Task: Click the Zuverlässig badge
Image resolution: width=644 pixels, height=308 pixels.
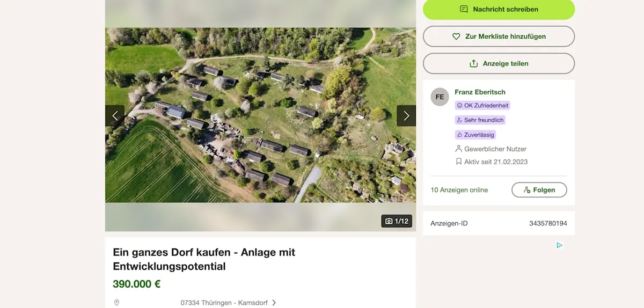Action: [x=475, y=135]
